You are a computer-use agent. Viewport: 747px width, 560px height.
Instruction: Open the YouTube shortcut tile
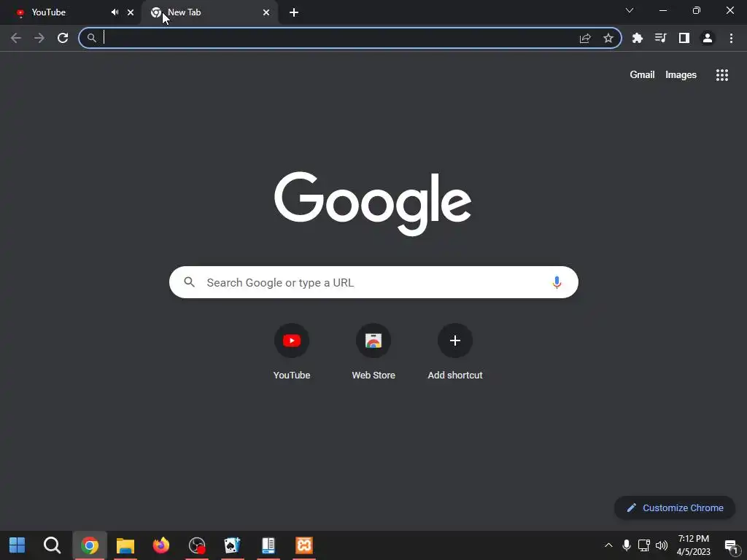pos(292,352)
